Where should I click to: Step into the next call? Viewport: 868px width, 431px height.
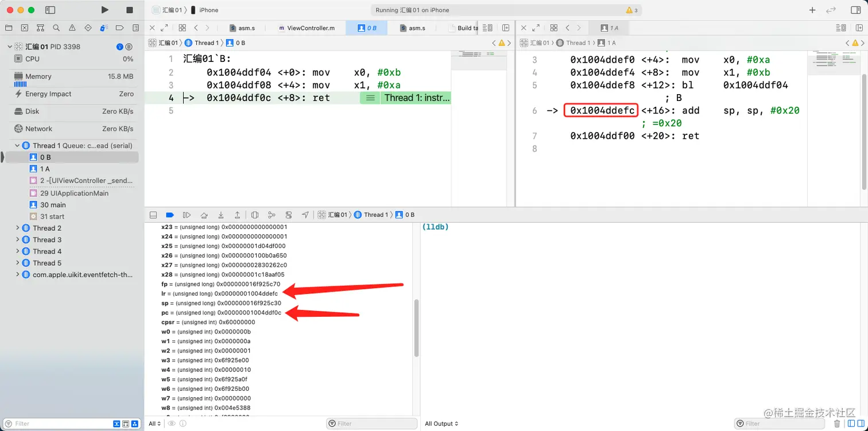[x=221, y=215]
